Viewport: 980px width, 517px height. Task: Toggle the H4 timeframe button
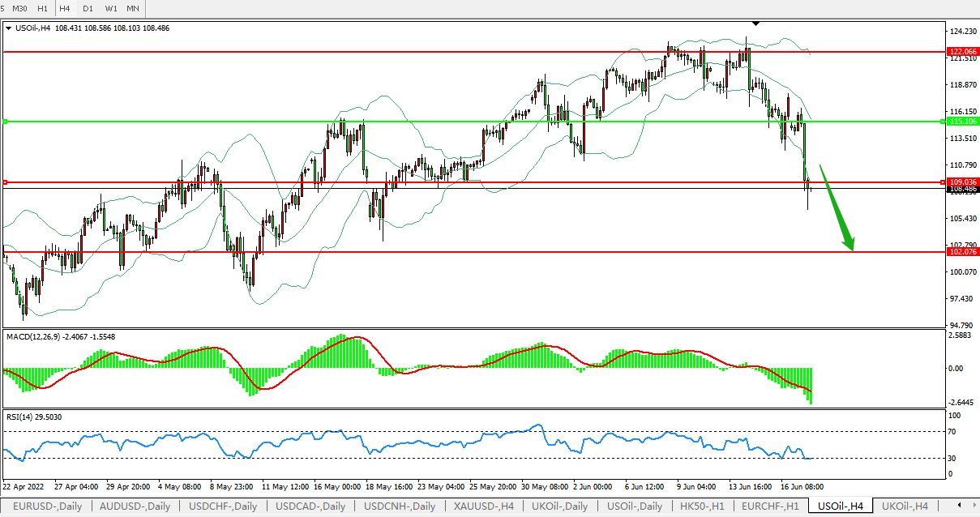tap(65, 8)
